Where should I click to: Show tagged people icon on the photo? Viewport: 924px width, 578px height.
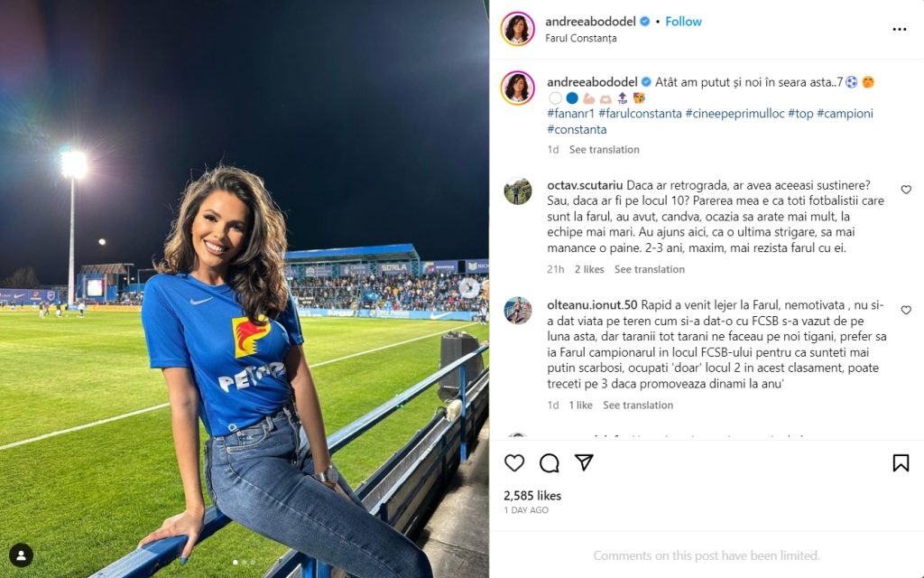(21, 555)
